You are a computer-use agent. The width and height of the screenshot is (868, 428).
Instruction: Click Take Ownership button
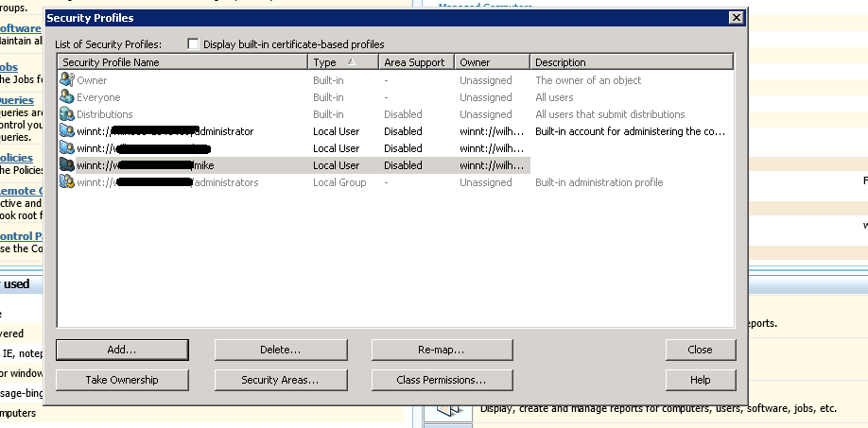click(122, 380)
